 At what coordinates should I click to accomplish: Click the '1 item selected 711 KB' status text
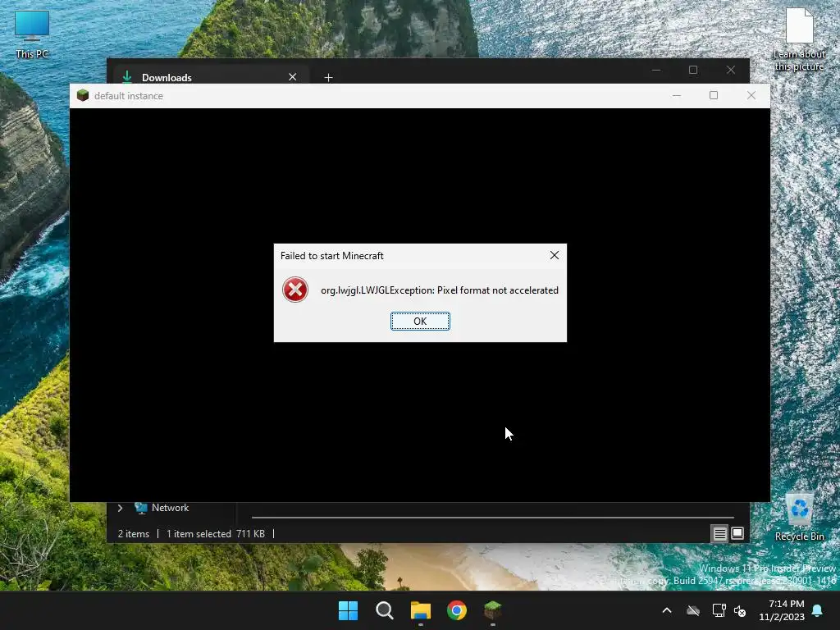tap(216, 533)
